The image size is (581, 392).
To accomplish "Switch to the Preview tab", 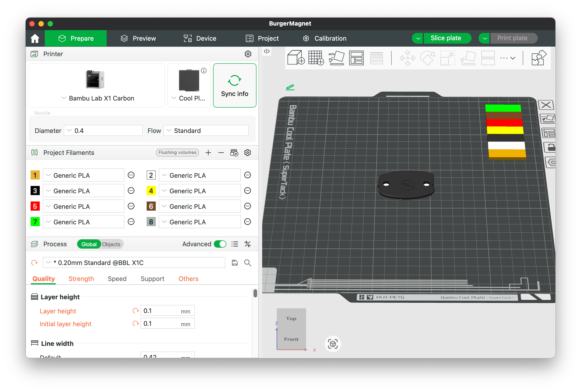I will [138, 38].
